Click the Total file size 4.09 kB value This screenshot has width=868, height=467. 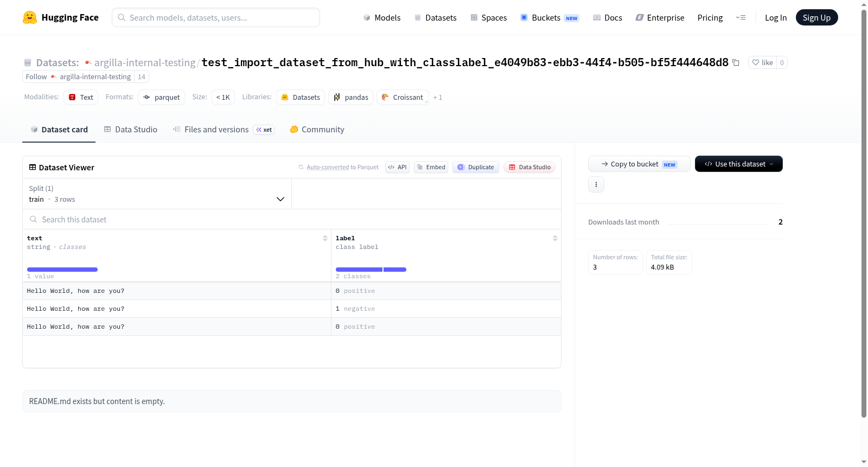point(662,267)
